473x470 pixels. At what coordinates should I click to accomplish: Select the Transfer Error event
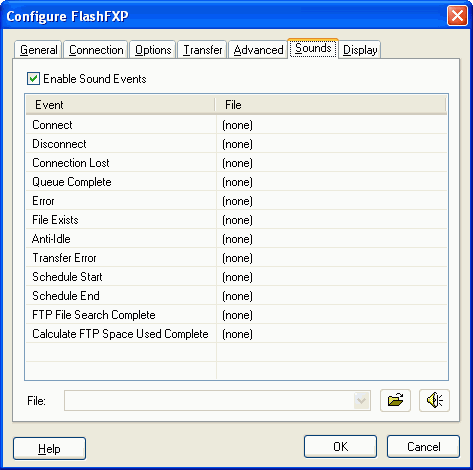click(236, 258)
